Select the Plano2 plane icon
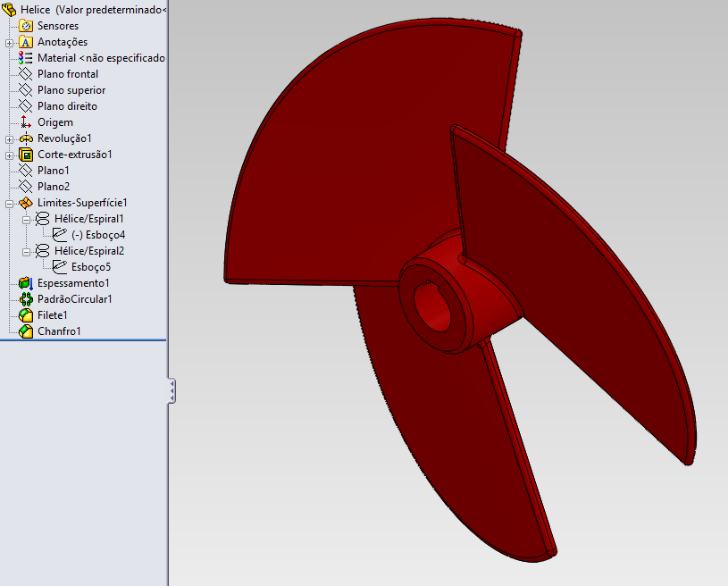This screenshot has width=728, height=586. (x=26, y=187)
